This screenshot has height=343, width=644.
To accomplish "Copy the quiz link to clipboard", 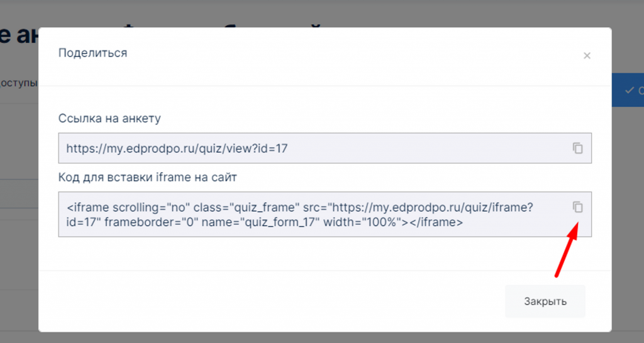I will click(577, 149).
